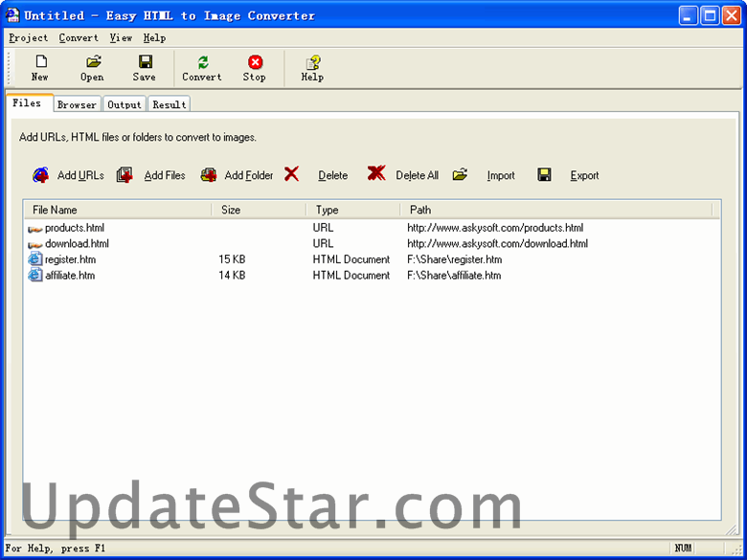Click the askysoft.com/download.html path

point(497,243)
